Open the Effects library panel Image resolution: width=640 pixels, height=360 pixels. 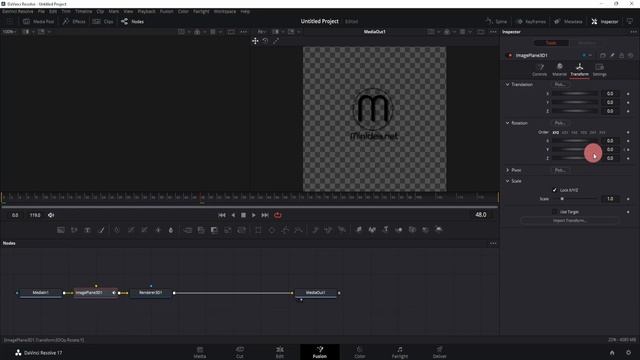[x=74, y=21]
